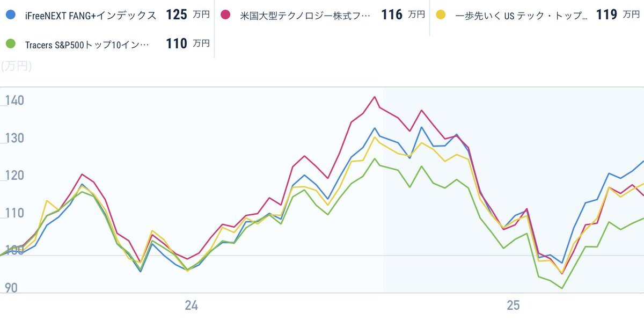Click the magenta 米国大型テクノロジー株式 legend dot
644x320 pixels.
[225, 14]
